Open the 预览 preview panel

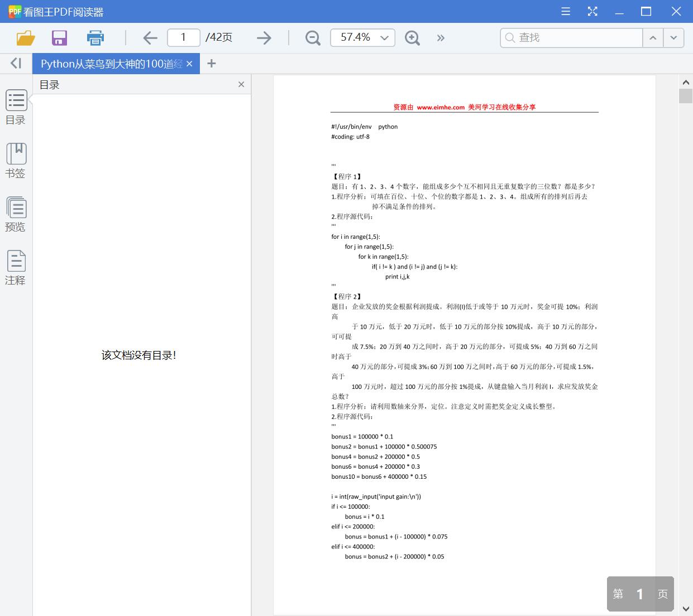[x=16, y=214]
